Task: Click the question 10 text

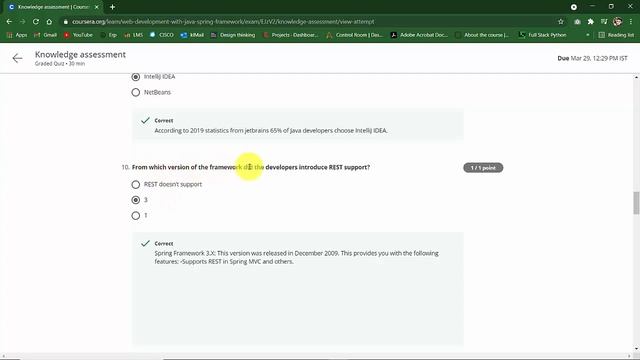Action: click(251, 167)
